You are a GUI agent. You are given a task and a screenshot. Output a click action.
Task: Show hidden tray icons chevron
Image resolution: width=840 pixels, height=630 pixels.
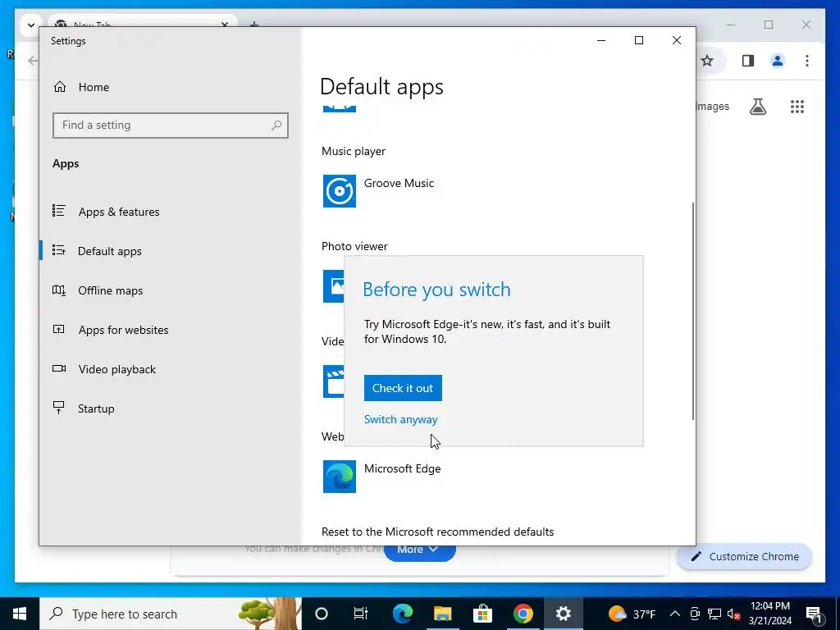(675, 614)
